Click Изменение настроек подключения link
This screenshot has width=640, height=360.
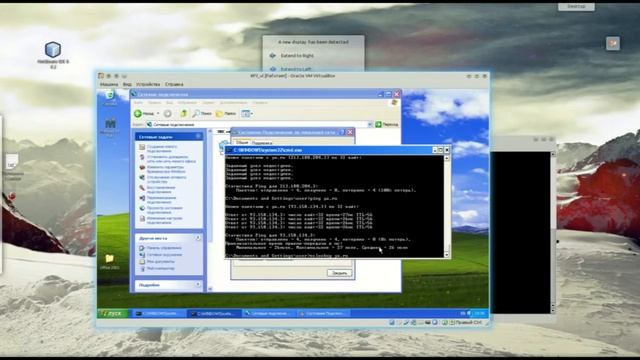[164, 220]
